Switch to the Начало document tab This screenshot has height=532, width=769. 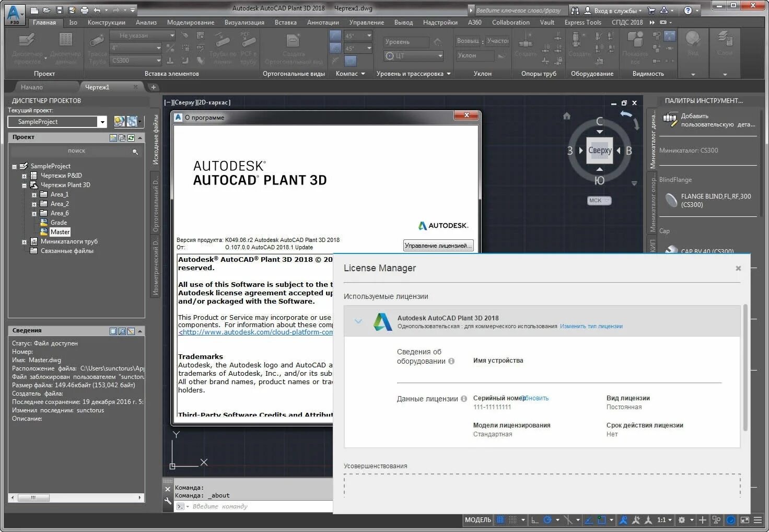[32, 87]
